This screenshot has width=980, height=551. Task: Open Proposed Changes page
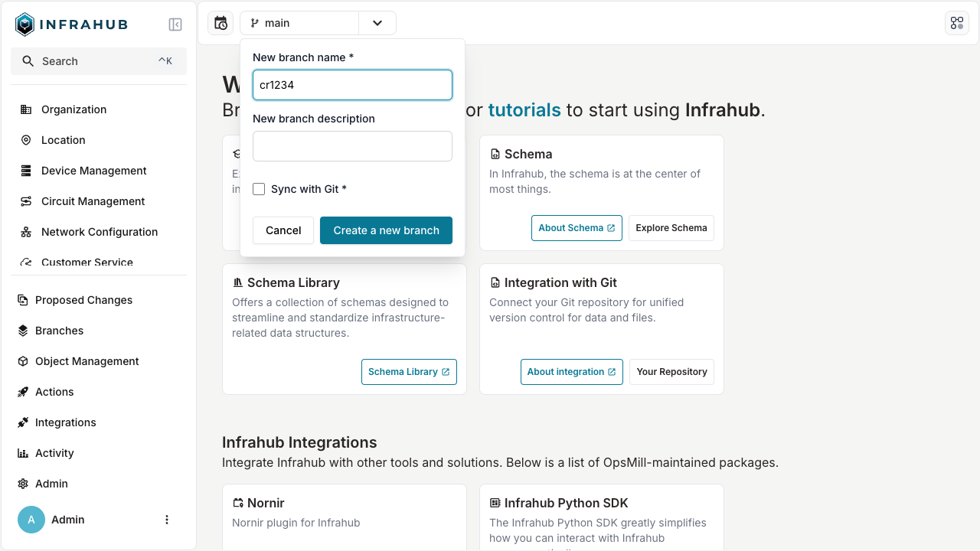pyautogui.click(x=83, y=300)
